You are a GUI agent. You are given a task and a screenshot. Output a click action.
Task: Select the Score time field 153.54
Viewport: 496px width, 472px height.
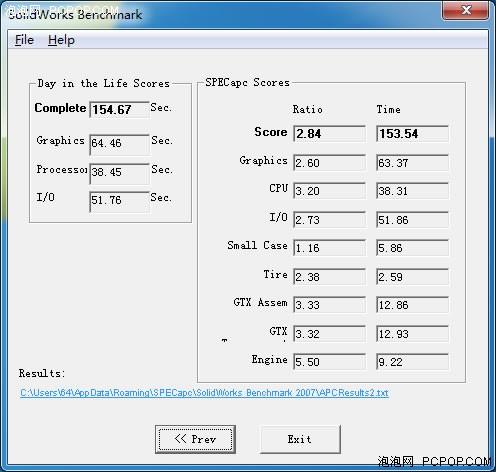click(x=412, y=134)
